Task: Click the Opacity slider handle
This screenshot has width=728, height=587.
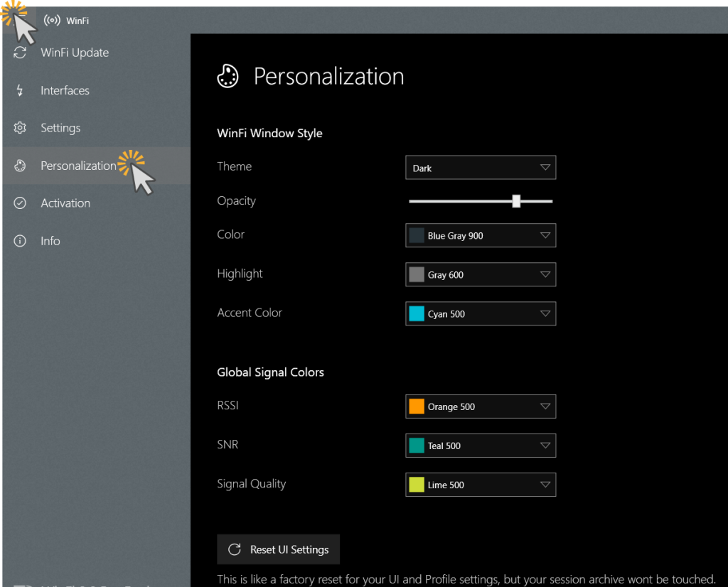Action: click(516, 201)
